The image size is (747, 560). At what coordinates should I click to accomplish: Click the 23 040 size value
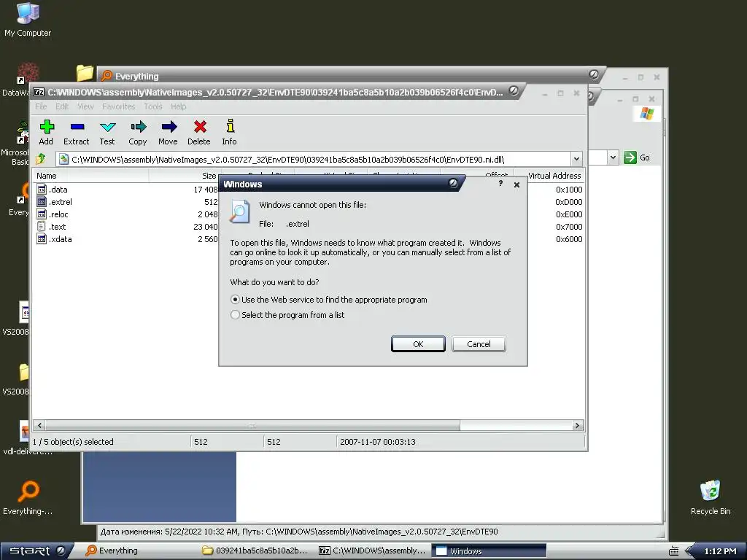tap(205, 227)
